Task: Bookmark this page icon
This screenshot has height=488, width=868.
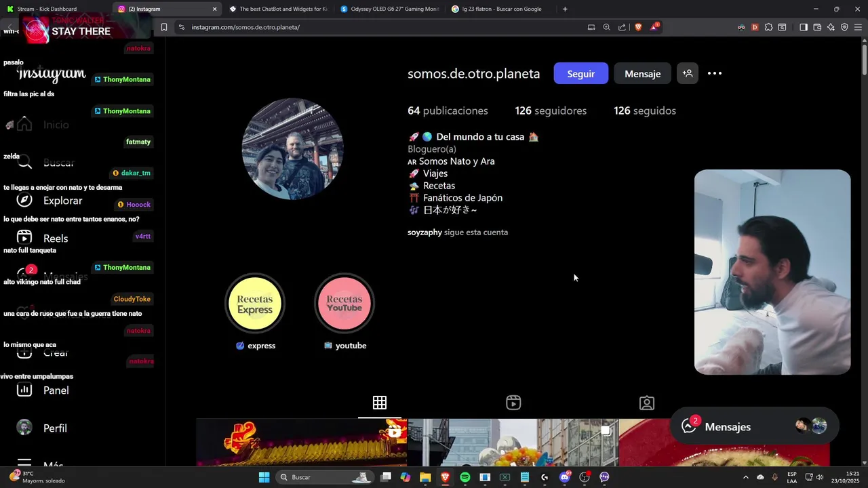Action: tap(164, 27)
